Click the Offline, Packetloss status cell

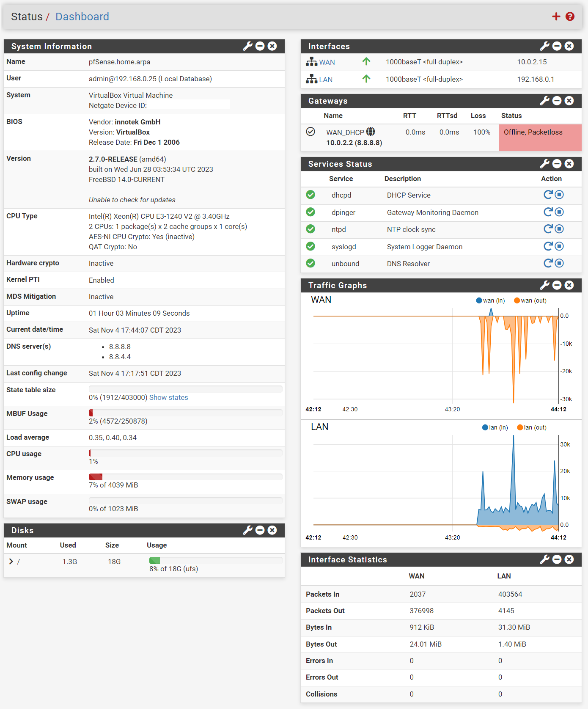click(x=540, y=138)
